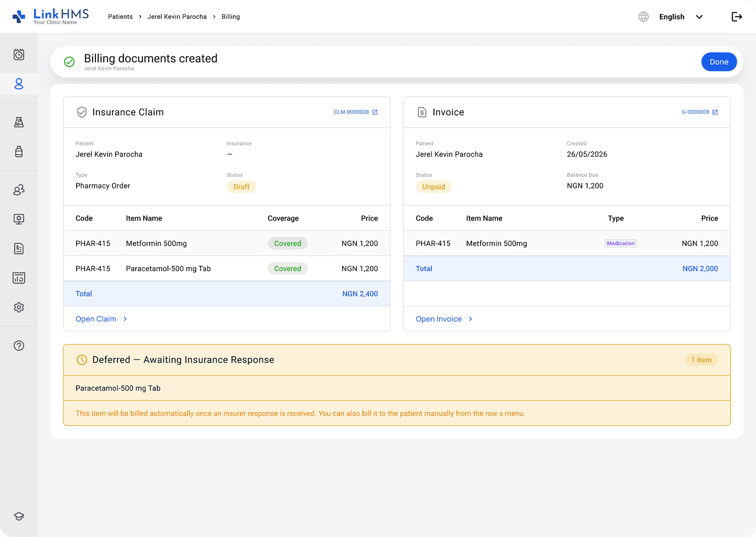Screen dimensions: 756x537
Task: Click claim total NGN 2,400
Action: (x=360, y=294)
